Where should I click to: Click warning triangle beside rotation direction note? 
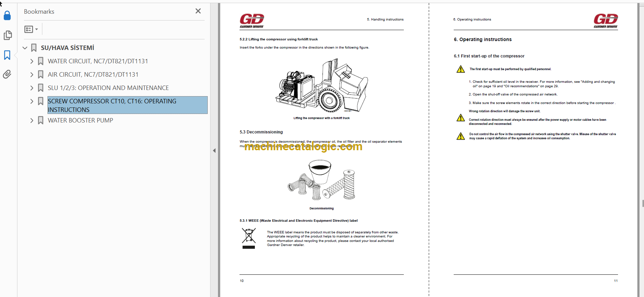[461, 118]
